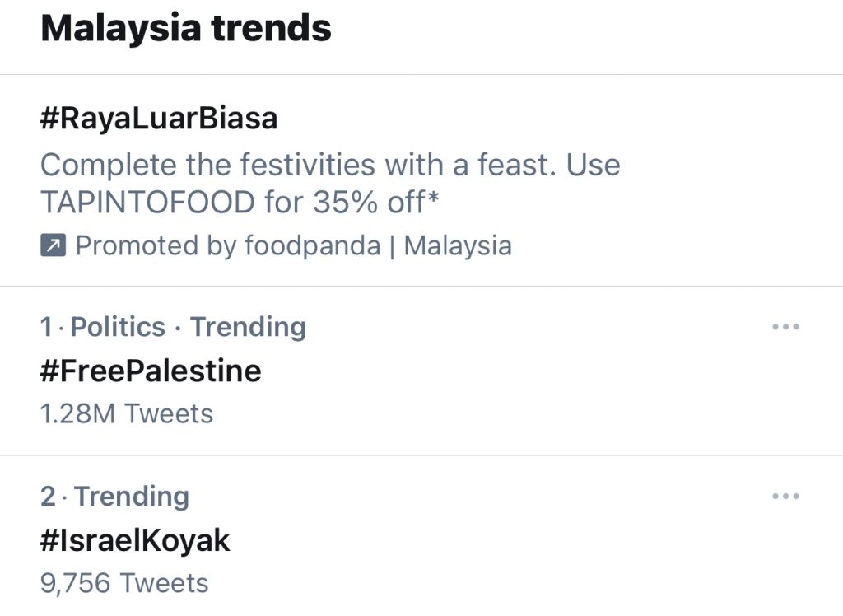
Task: Click the '1 · Politics · Trending' label
Action: (x=173, y=327)
